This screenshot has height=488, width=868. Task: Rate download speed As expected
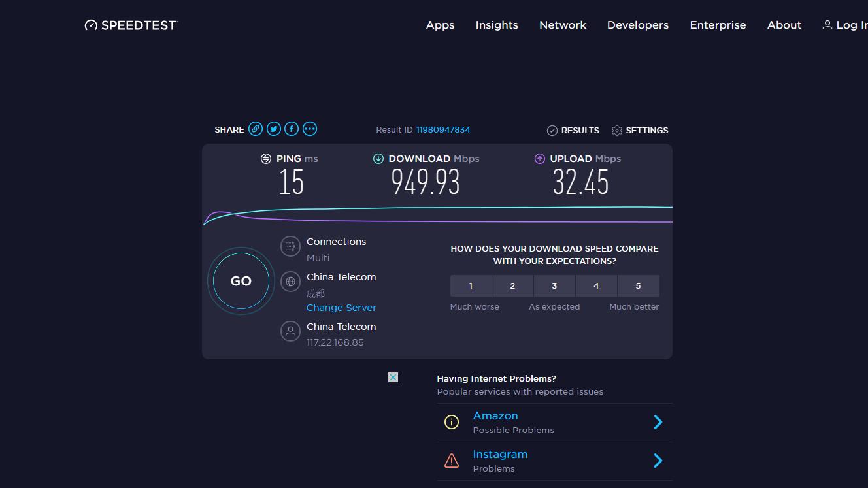554,285
